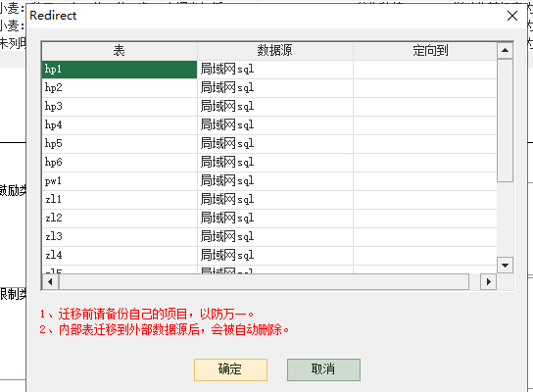This screenshot has height=392, width=533.
Task: Open the 定向到 cell for zl1
Action: click(x=425, y=200)
